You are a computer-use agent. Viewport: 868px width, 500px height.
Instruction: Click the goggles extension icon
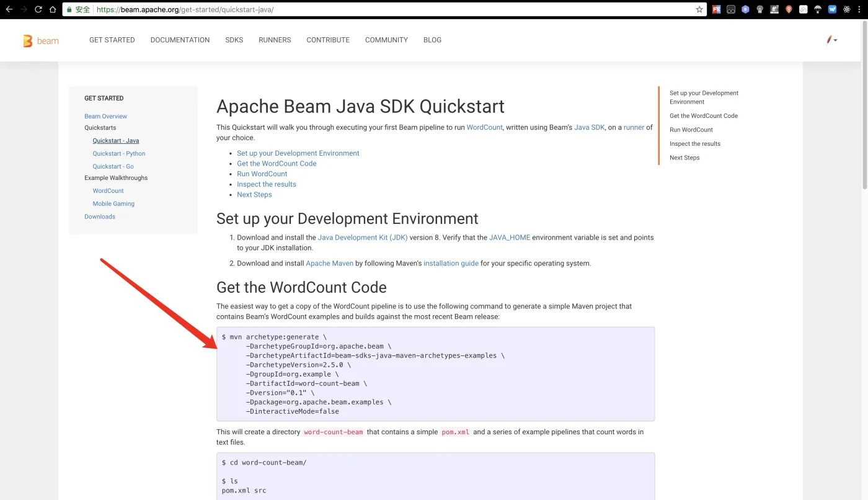pyautogui.click(x=731, y=9)
